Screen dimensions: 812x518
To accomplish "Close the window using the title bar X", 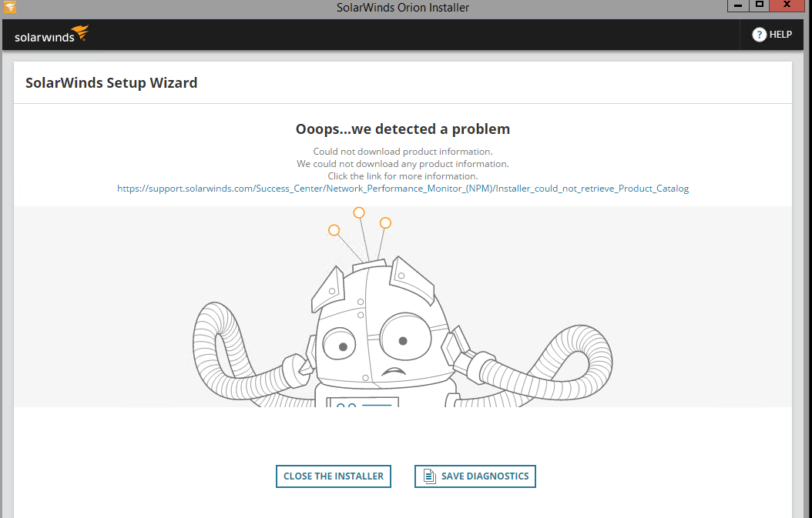I will click(787, 5).
